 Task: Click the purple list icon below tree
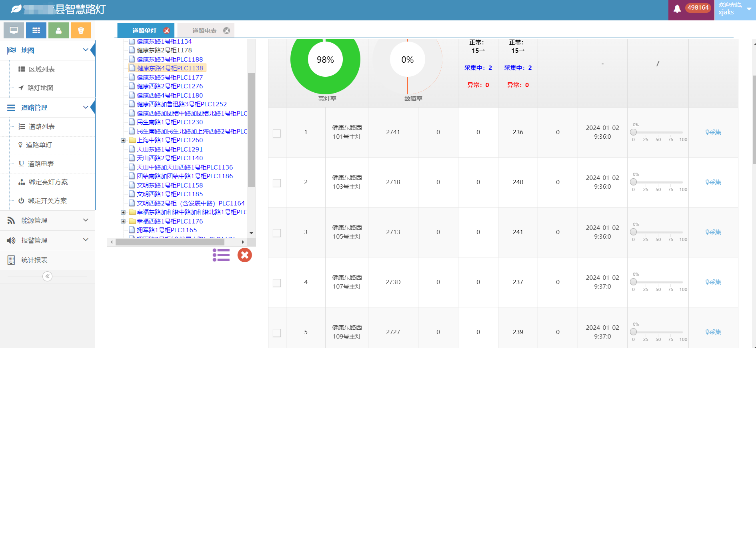(221, 255)
